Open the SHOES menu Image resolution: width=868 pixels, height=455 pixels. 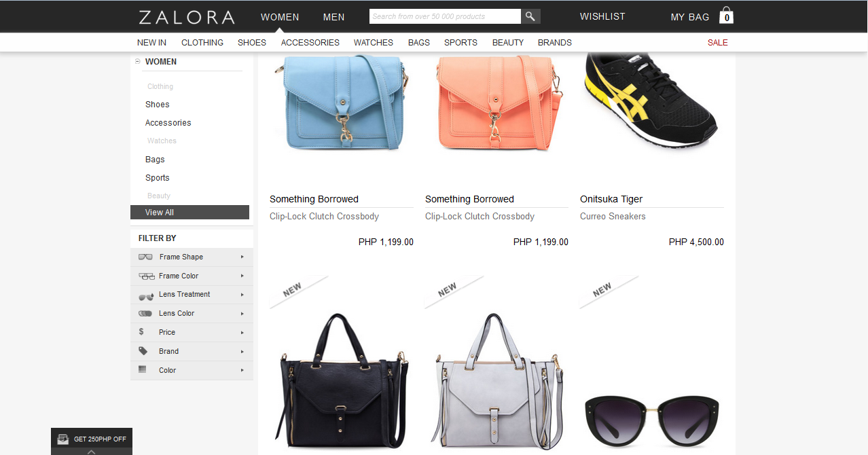tap(252, 42)
